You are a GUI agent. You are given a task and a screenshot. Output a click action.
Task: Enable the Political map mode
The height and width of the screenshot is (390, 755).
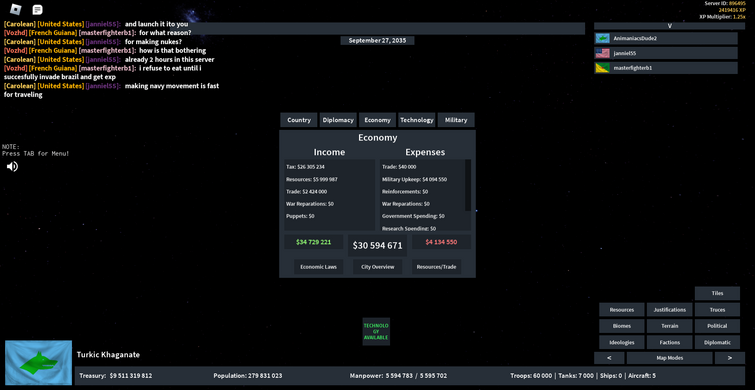[x=717, y=326]
